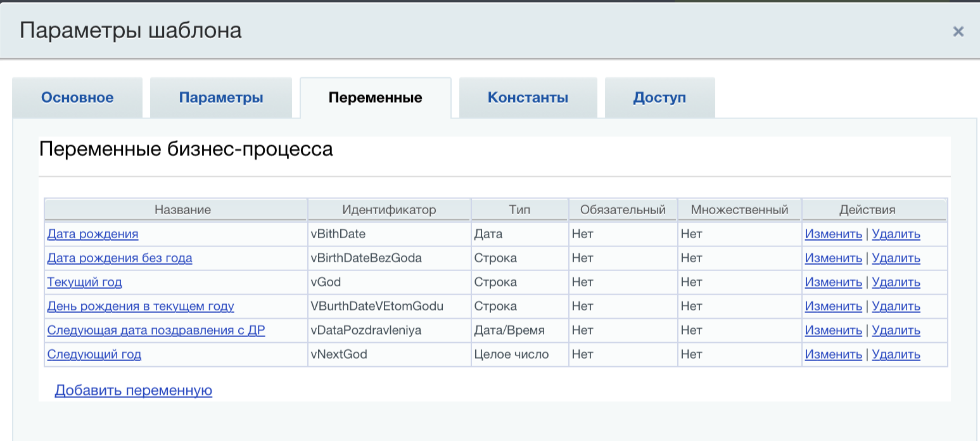Click Изменить for the vBithDate variable
The height and width of the screenshot is (441, 980).
click(x=833, y=234)
